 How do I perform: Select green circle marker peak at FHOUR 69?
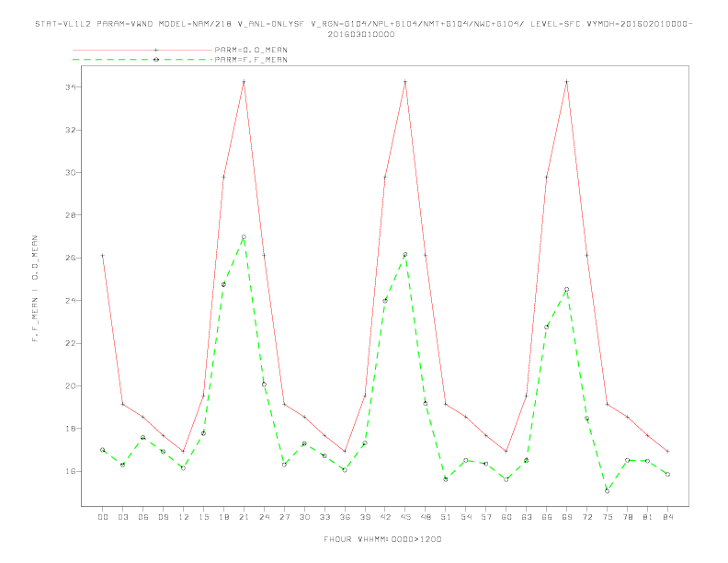coord(567,290)
